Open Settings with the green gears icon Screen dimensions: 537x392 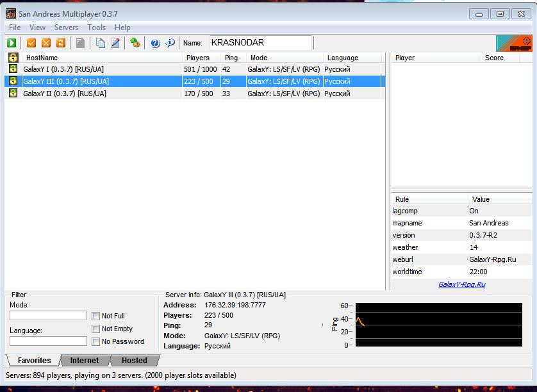135,43
